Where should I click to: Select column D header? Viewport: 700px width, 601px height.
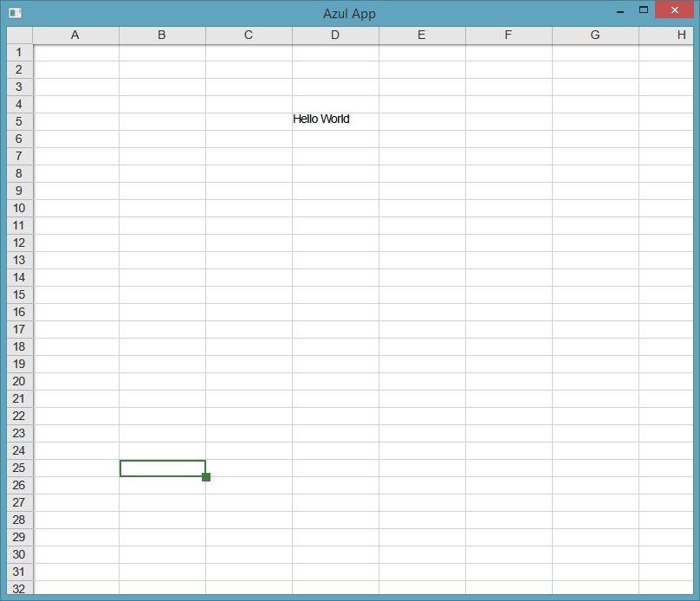click(335, 35)
